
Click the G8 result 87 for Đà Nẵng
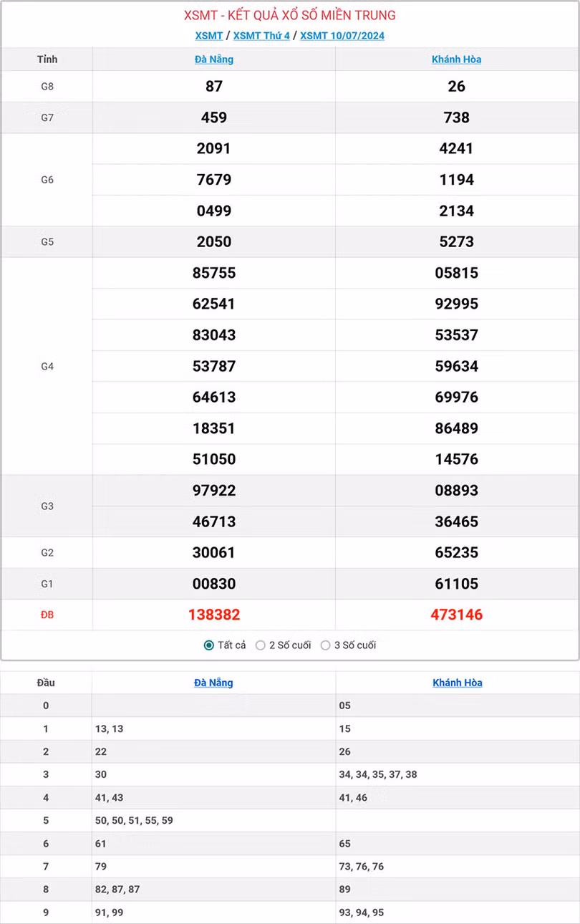tap(214, 87)
